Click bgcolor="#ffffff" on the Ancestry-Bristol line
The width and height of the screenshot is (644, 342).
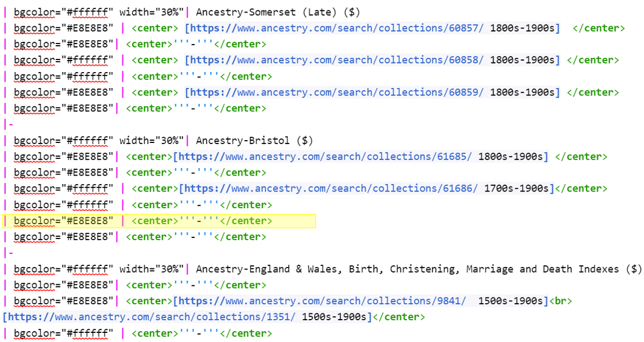(64, 141)
